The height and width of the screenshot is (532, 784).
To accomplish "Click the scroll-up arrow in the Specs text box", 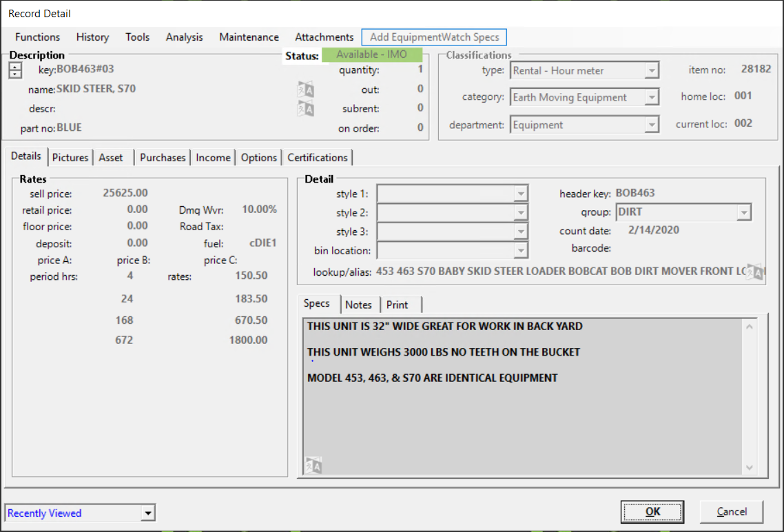I will click(750, 327).
